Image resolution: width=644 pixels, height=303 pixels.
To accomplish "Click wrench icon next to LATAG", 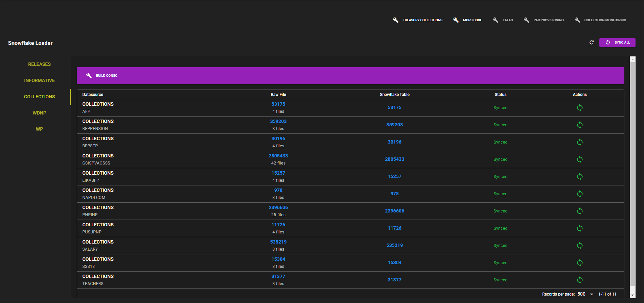I will [x=496, y=20].
